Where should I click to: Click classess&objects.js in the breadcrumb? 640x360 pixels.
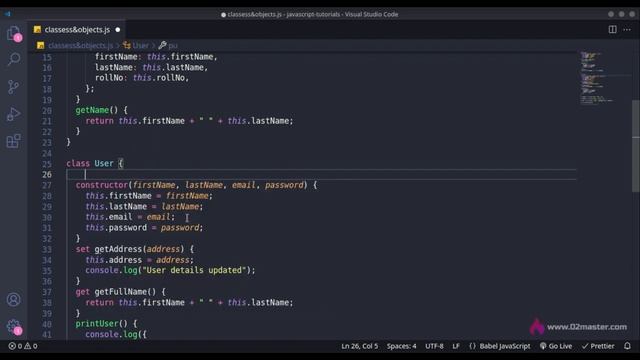point(80,45)
